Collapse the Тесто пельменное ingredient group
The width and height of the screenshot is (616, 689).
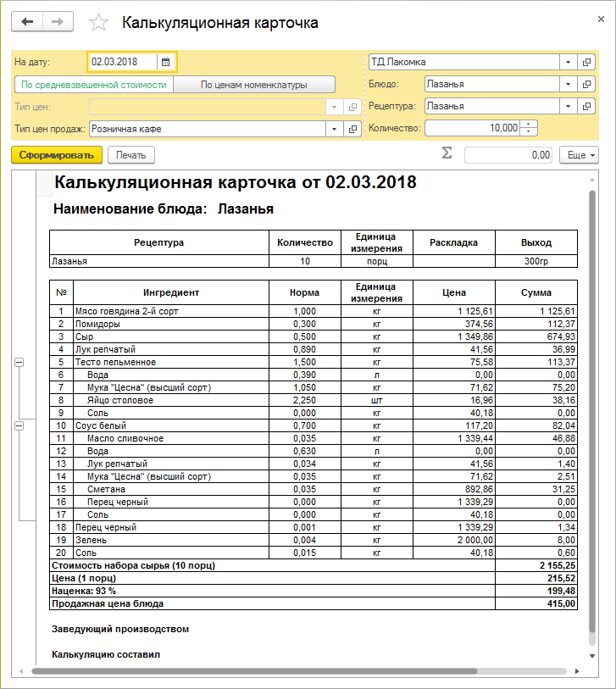point(19,362)
